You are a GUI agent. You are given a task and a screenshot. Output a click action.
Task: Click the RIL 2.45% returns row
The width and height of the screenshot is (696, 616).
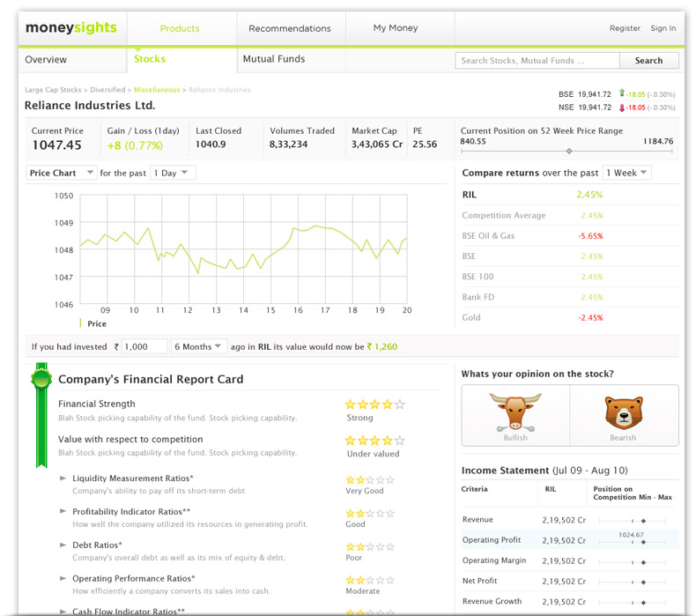point(570,195)
